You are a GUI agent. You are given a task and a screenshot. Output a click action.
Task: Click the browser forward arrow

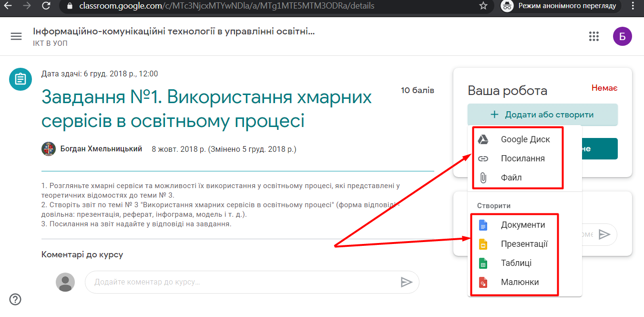tap(27, 6)
